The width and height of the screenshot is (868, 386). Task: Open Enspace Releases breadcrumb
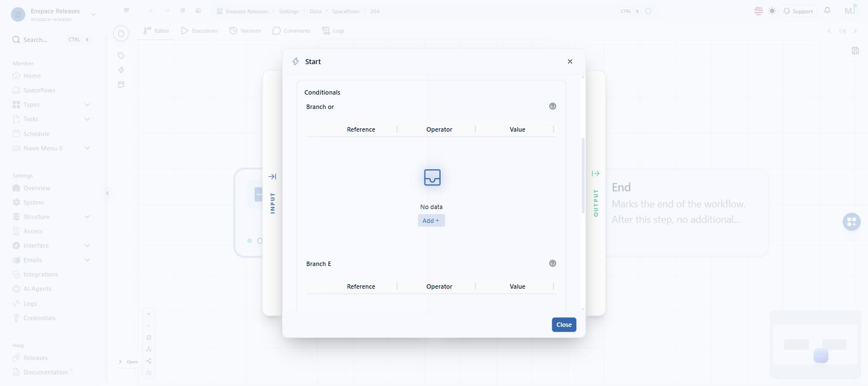(242, 11)
